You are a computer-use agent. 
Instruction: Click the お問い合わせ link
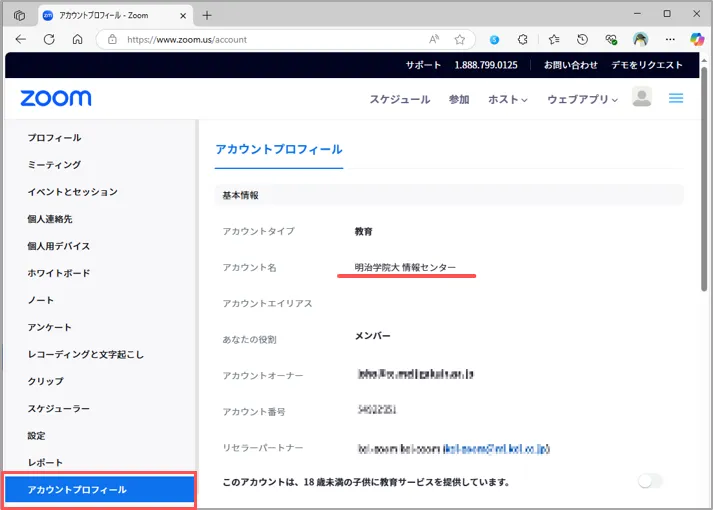571,65
